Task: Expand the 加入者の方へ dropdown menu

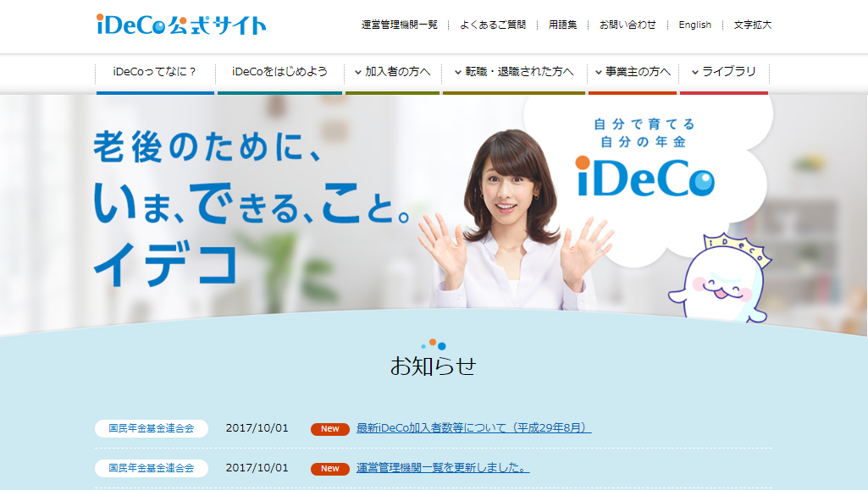Action: tap(392, 72)
